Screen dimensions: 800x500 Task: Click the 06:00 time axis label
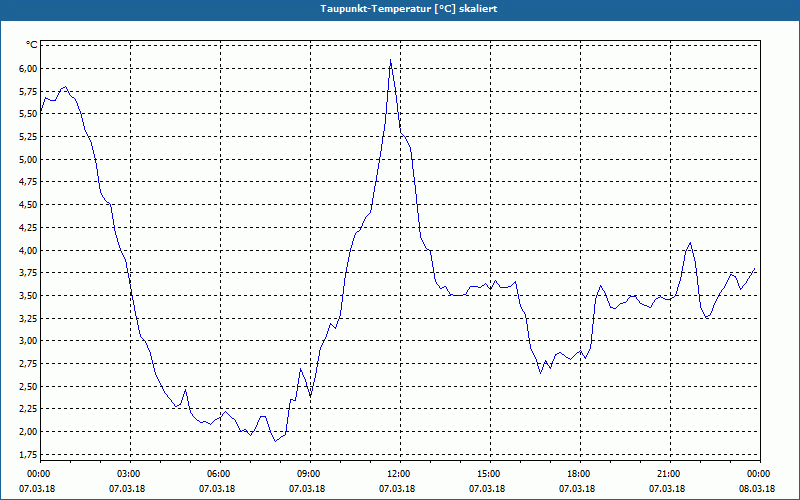tap(220, 474)
